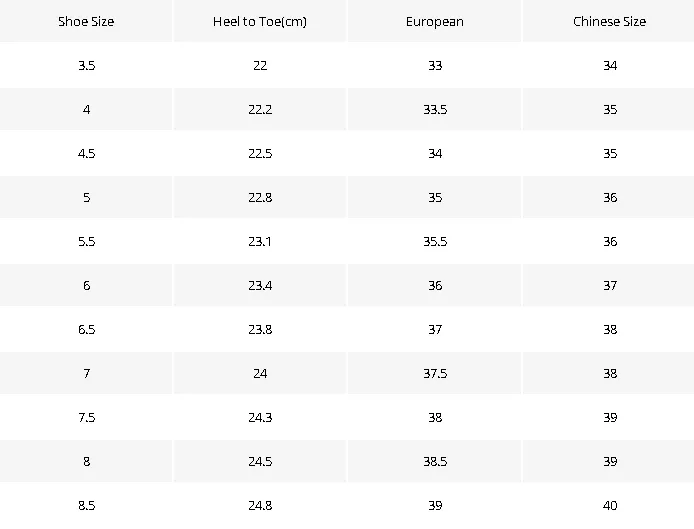The image size is (694, 529).
Task: Select shoe size 8.5 cell
Action: 86,505
